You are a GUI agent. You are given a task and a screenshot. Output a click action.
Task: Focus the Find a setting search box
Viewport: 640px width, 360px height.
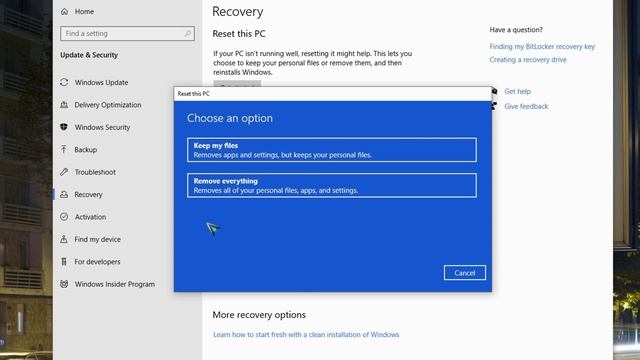click(x=127, y=33)
